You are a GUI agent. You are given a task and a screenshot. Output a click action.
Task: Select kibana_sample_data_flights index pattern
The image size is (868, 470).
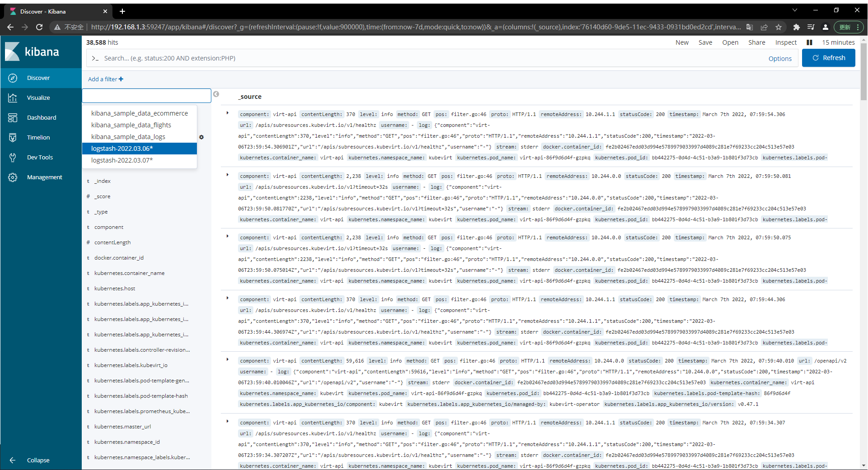(x=140, y=125)
